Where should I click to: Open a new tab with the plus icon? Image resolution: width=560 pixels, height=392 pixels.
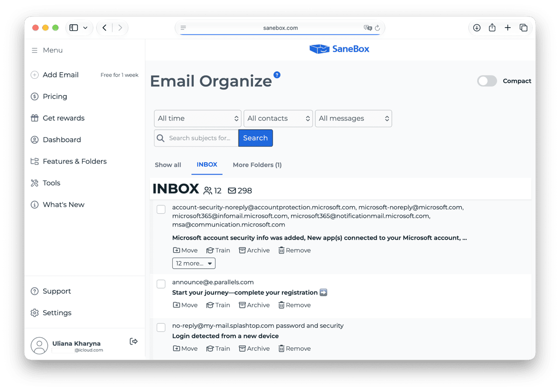click(507, 28)
